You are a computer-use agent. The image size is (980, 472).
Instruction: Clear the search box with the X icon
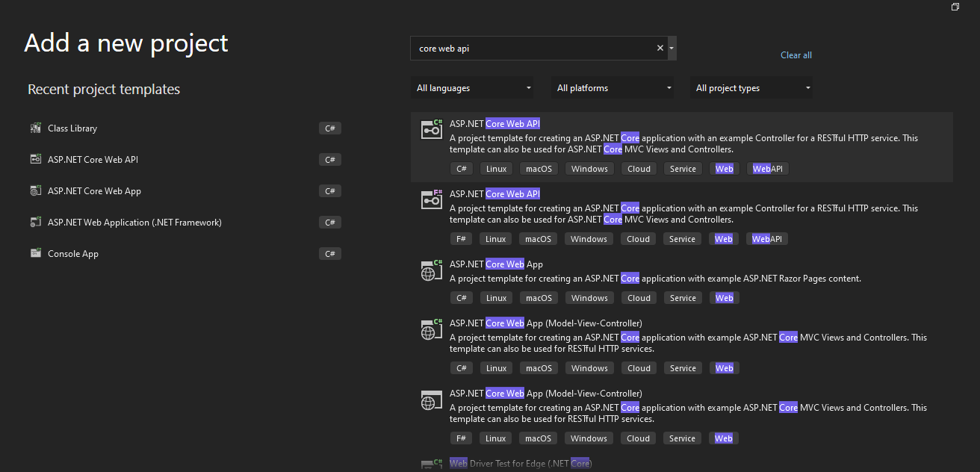pos(660,48)
